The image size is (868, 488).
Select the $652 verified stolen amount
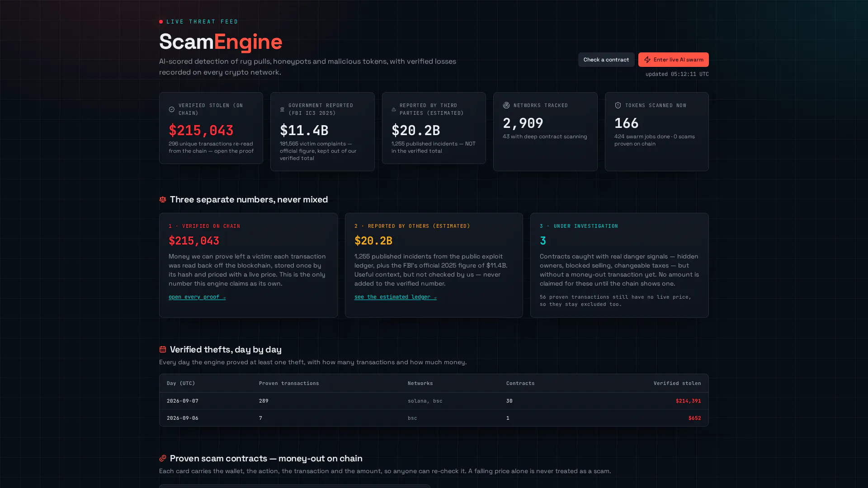click(x=695, y=418)
